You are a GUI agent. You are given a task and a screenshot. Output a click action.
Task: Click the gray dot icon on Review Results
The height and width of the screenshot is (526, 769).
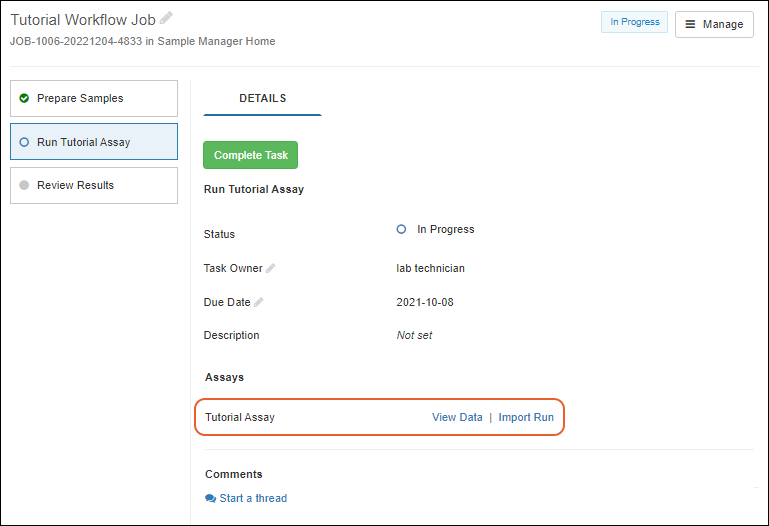pos(24,185)
